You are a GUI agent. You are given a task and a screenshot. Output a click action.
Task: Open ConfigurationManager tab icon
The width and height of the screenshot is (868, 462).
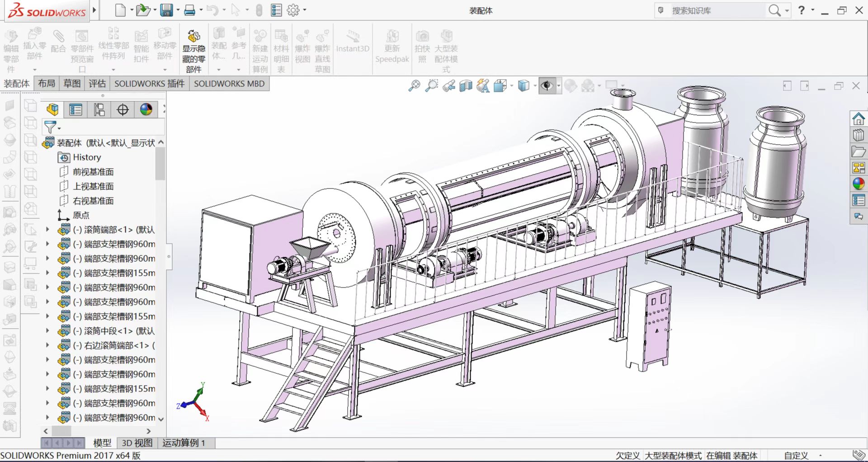tap(99, 109)
